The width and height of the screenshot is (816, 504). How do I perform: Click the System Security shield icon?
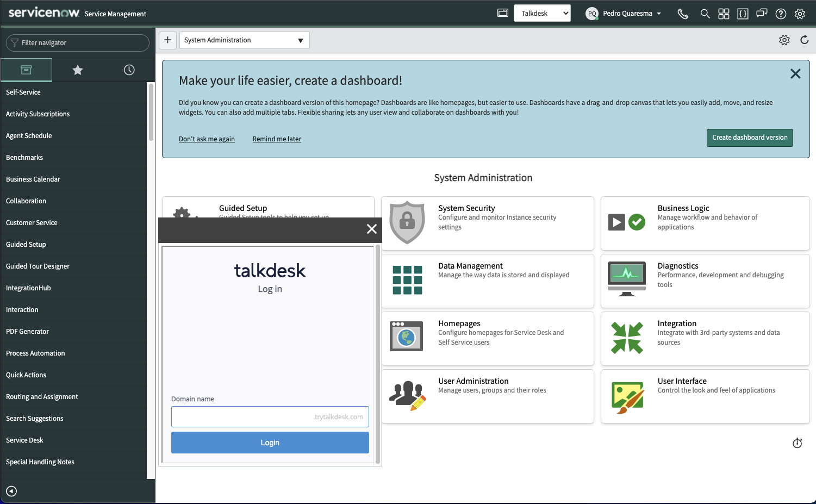407,222
